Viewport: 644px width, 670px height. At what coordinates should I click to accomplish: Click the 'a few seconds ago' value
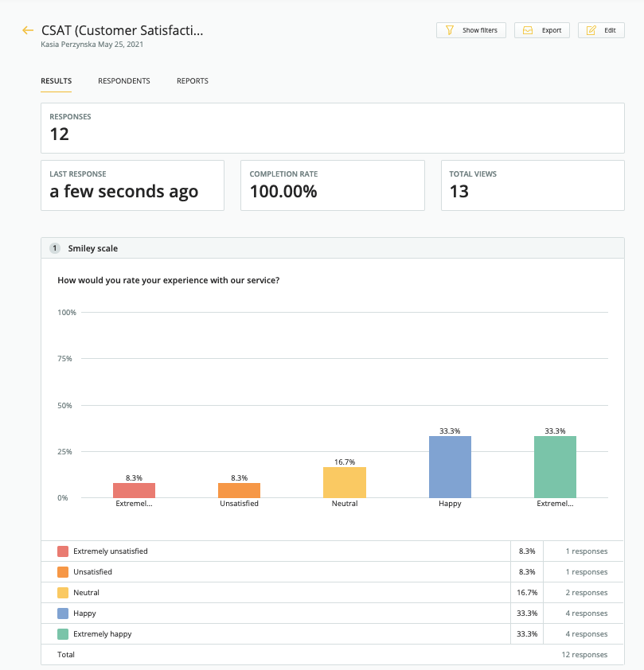point(124,192)
